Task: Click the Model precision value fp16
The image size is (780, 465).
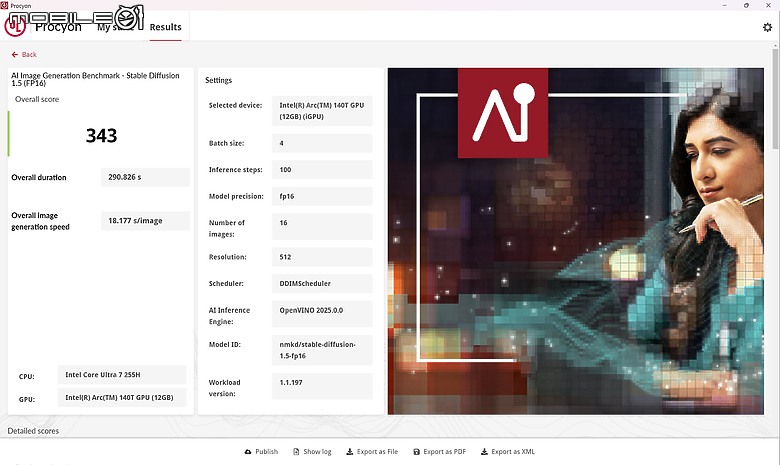Action: (x=322, y=196)
